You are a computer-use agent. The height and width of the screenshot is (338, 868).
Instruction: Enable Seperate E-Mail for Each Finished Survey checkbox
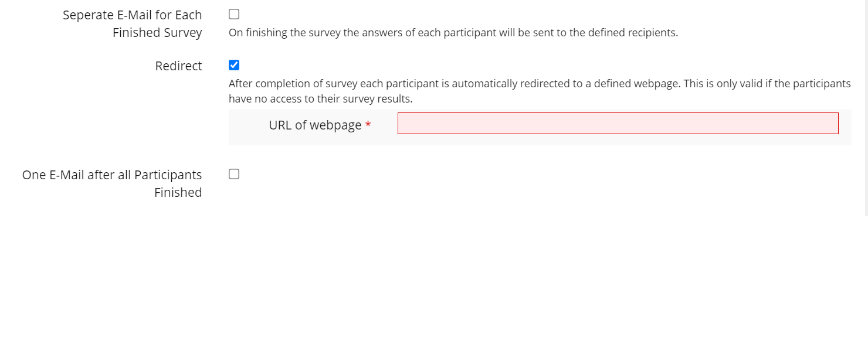[234, 15]
